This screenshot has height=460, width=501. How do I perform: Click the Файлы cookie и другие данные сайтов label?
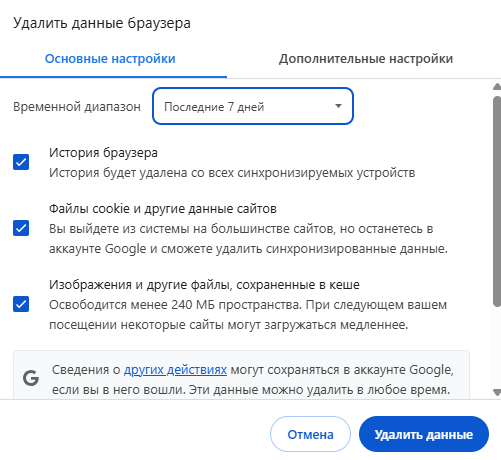coord(163,209)
